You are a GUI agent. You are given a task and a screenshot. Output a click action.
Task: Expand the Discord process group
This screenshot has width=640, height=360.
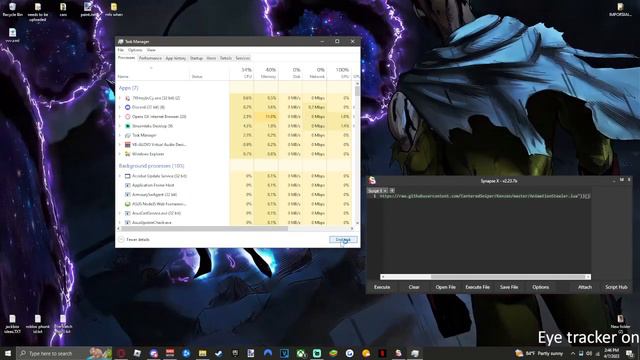click(x=120, y=107)
